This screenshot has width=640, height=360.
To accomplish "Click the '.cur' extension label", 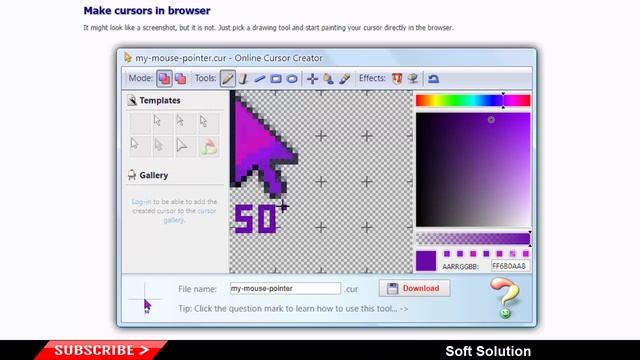I will [x=351, y=289].
